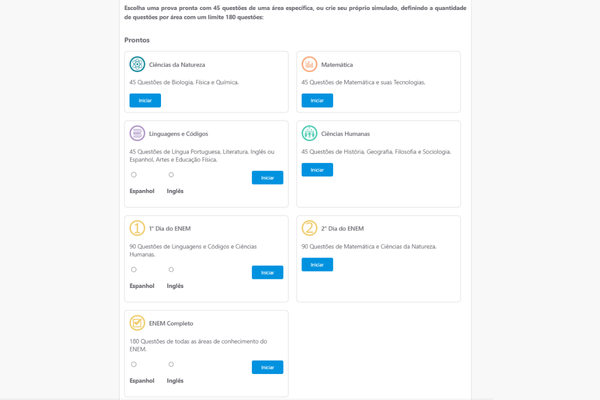Start the 2º Dia do ENEM exam
Screen dimensions: 600x400
317,264
